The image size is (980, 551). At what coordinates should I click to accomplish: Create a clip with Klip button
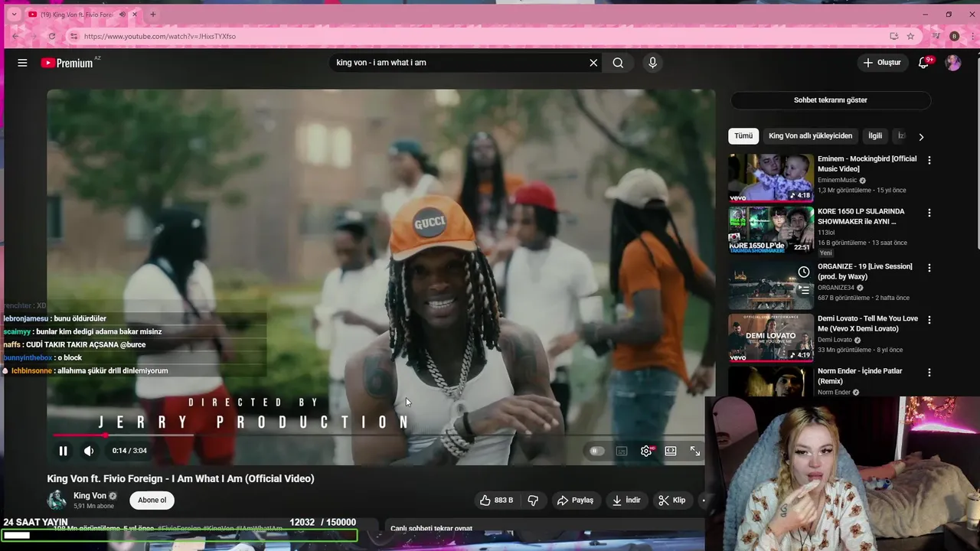pos(671,500)
